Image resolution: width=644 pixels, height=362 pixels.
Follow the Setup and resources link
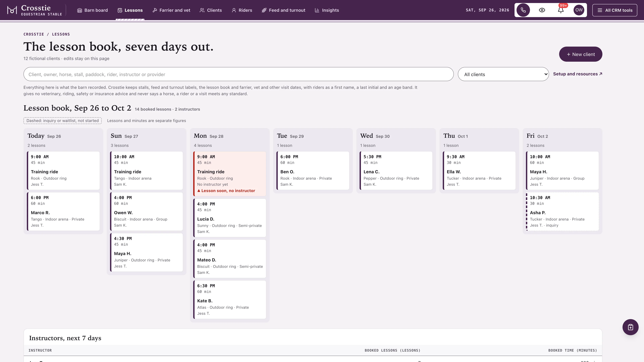coord(577,74)
